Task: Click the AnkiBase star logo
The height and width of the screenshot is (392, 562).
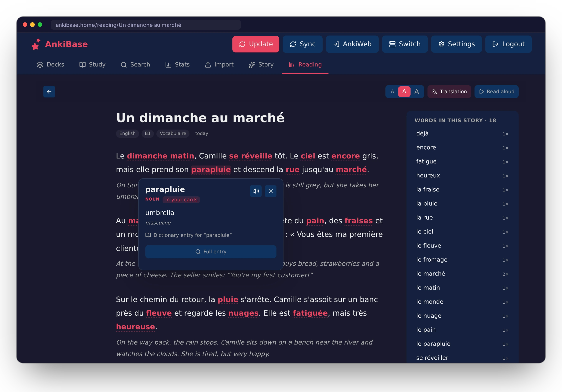Action: click(36, 44)
